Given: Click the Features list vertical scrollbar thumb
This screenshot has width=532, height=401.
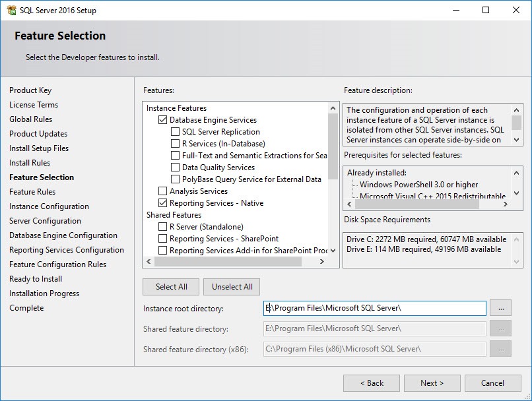Looking at the screenshot, I should click(x=333, y=146).
